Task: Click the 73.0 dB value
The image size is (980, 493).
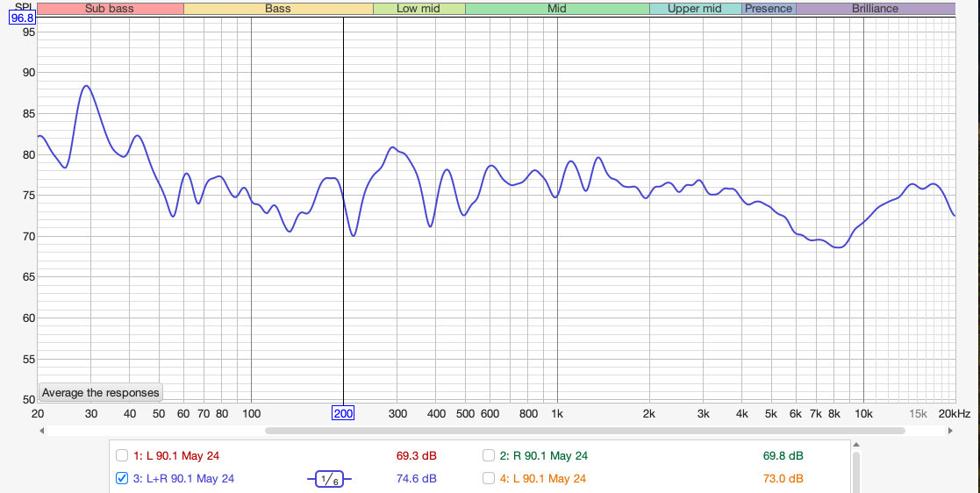Action: click(783, 479)
